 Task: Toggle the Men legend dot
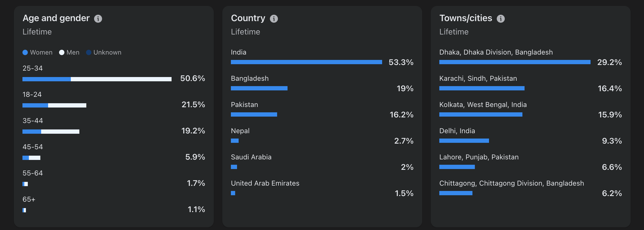[62, 52]
